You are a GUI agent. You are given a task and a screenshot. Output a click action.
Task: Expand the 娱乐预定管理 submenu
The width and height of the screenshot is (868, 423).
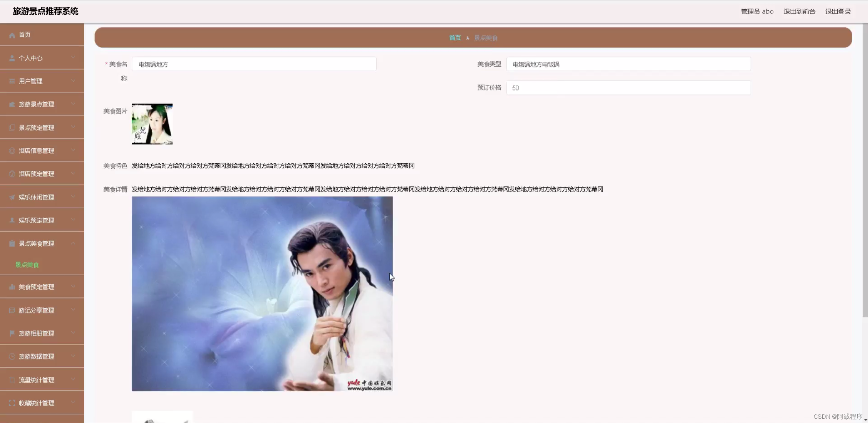[74, 220]
